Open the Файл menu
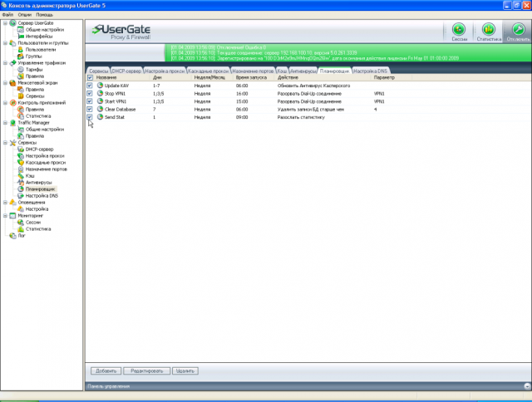The image size is (532, 402). (x=7, y=15)
